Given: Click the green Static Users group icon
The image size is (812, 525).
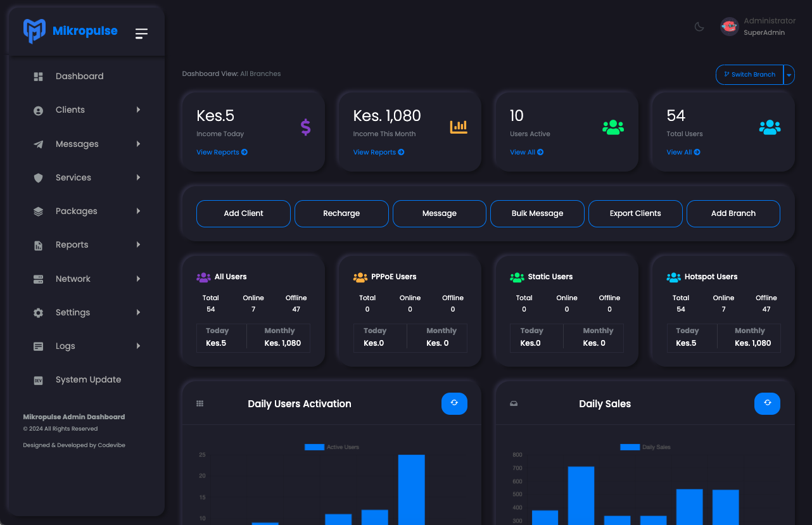Looking at the screenshot, I should tap(517, 277).
